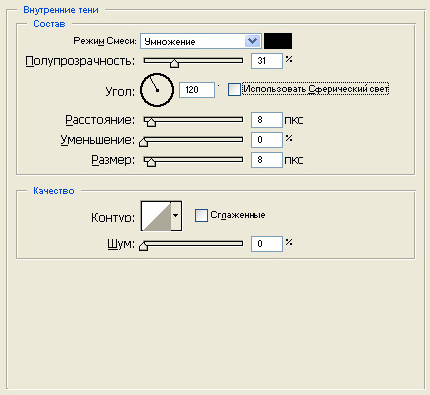Click the Полупрозрачность opacity slider handle

[x=174, y=63]
